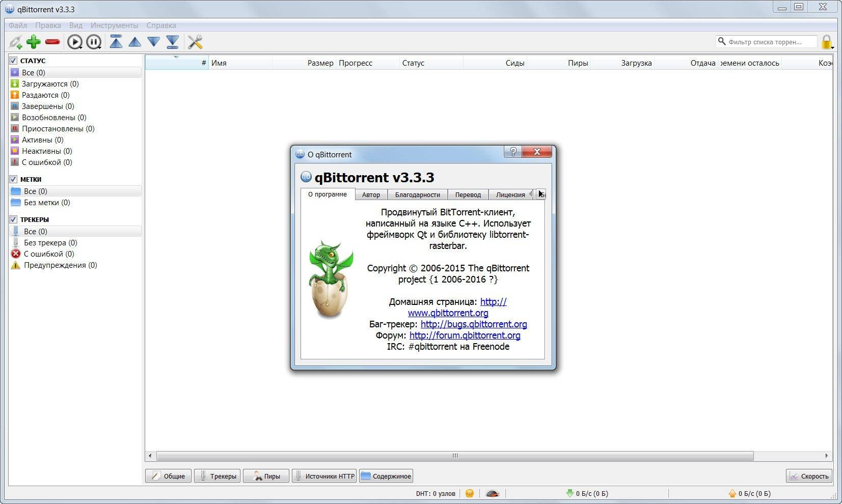Open the Правка menu
Viewport: 842px width, 504px height.
[48, 25]
